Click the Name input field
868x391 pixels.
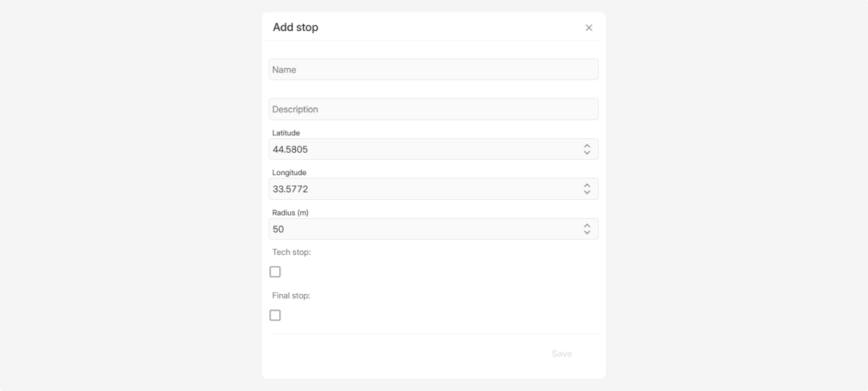point(433,70)
